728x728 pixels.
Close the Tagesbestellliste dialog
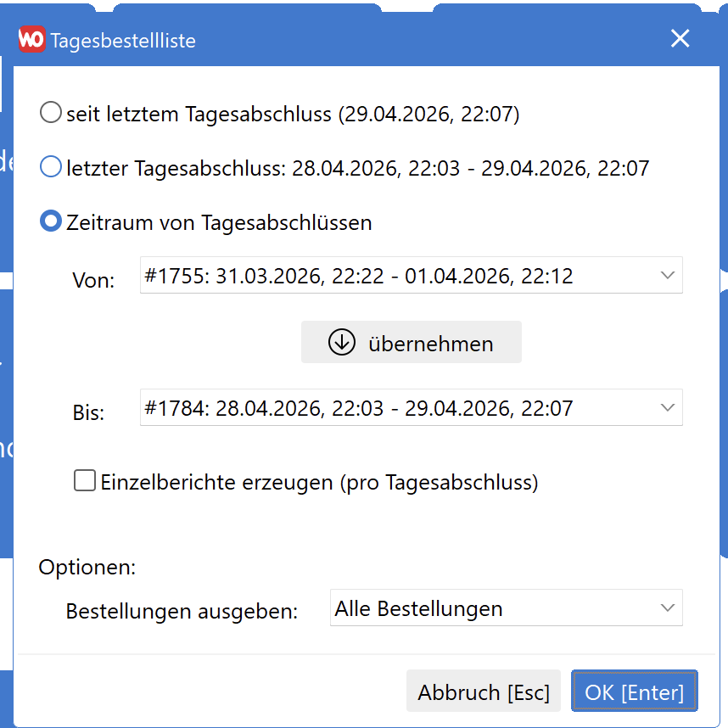pyautogui.click(x=680, y=38)
